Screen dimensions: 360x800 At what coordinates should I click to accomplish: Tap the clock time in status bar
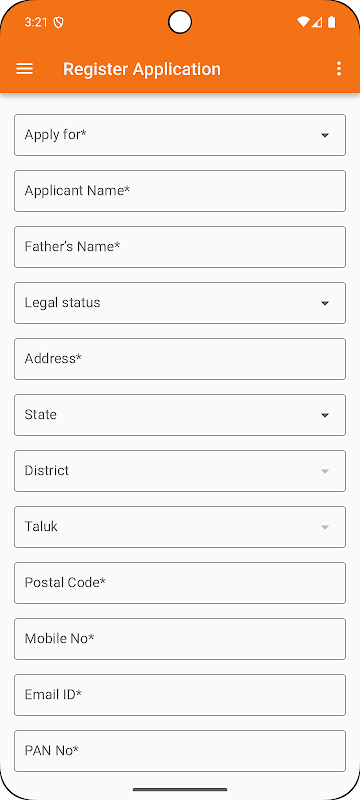34,22
